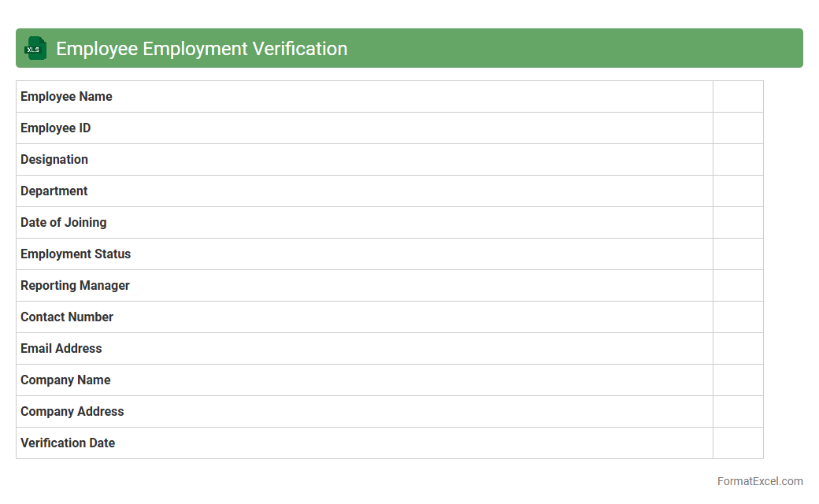Select the Reporting Manager label text
The height and width of the screenshot is (504, 819).
75,286
